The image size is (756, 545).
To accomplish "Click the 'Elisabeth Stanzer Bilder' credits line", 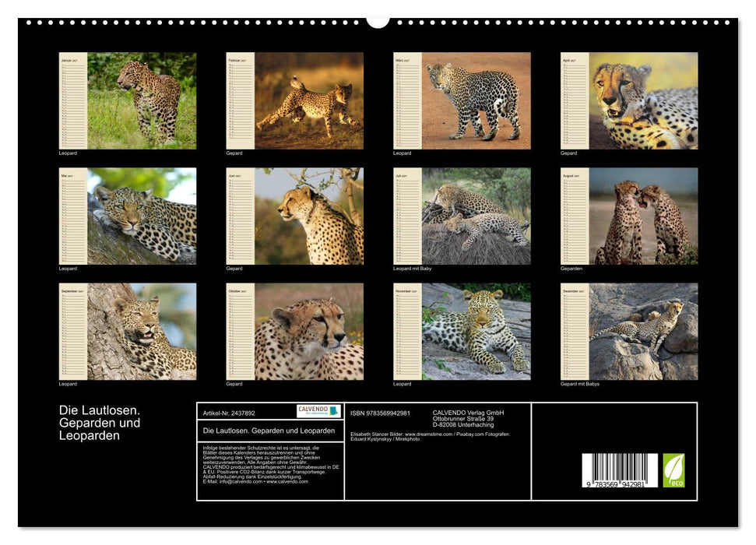I will pos(430,437).
